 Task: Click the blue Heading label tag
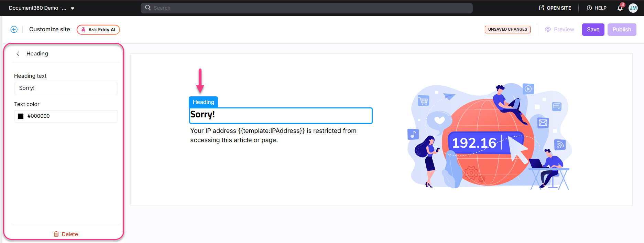(203, 102)
